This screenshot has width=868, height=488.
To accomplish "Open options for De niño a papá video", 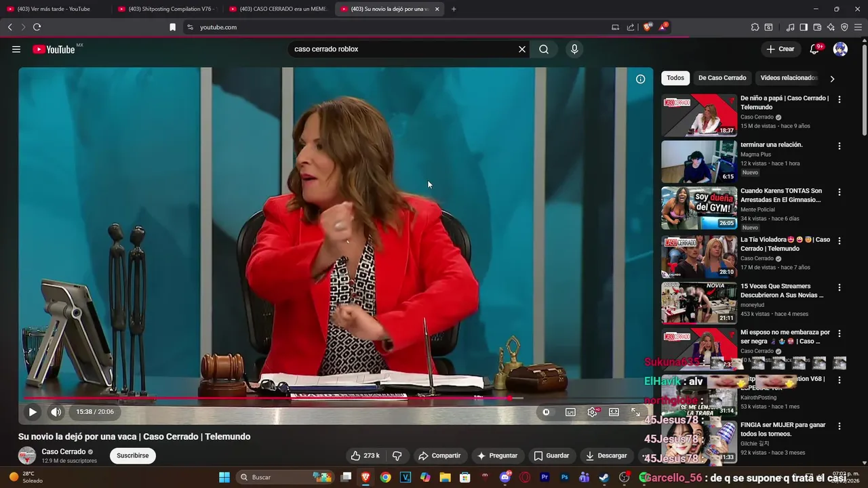I will [x=840, y=100].
